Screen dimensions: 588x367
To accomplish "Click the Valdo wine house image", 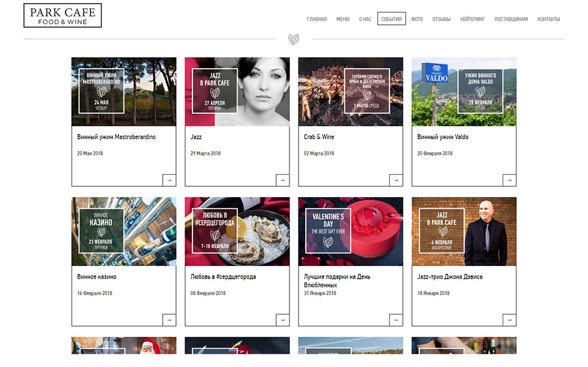I will click(464, 92).
